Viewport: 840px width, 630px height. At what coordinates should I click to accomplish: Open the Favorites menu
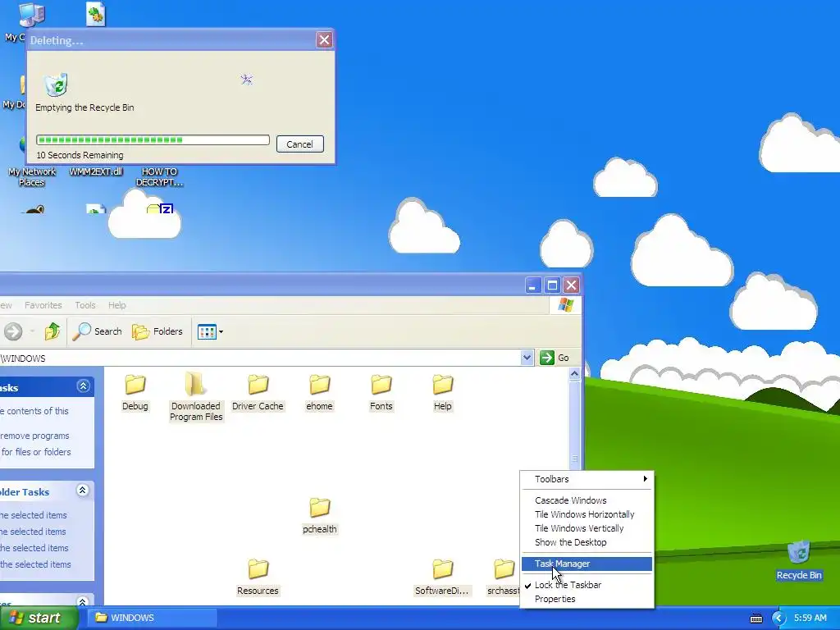(x=43, y=305)
